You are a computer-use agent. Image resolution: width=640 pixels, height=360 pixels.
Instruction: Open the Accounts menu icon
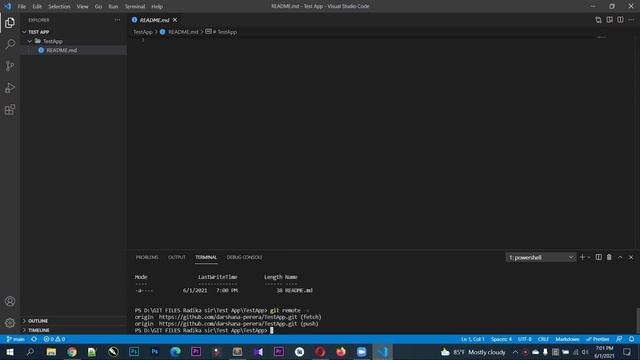[10, 301]
